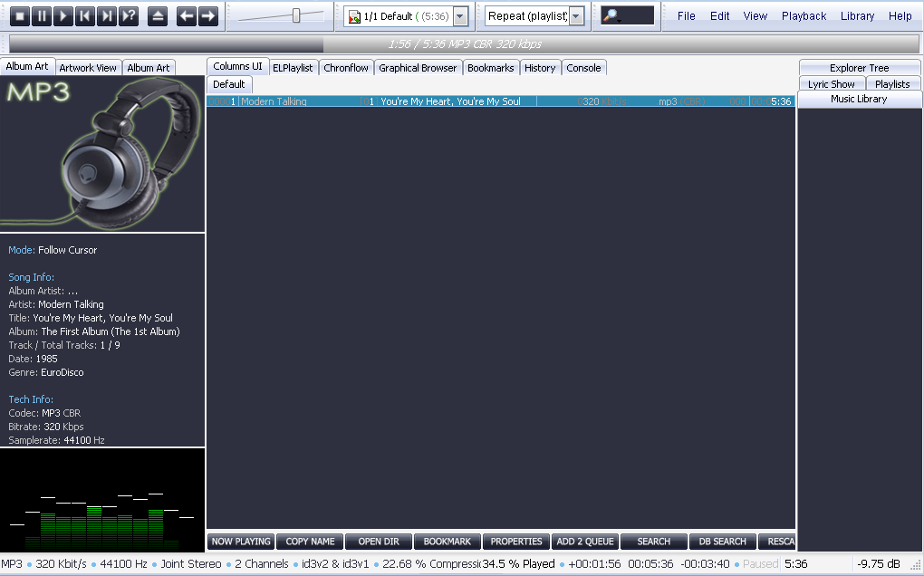Open the Playback menu
Viewport: 924px width, 576px height.
coord(804,16)
